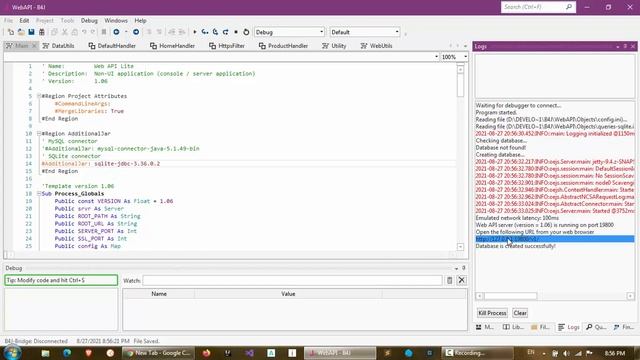
Task: Click the search magnifier in title bar
Action: pyautogui.click(x=569, y=7)
